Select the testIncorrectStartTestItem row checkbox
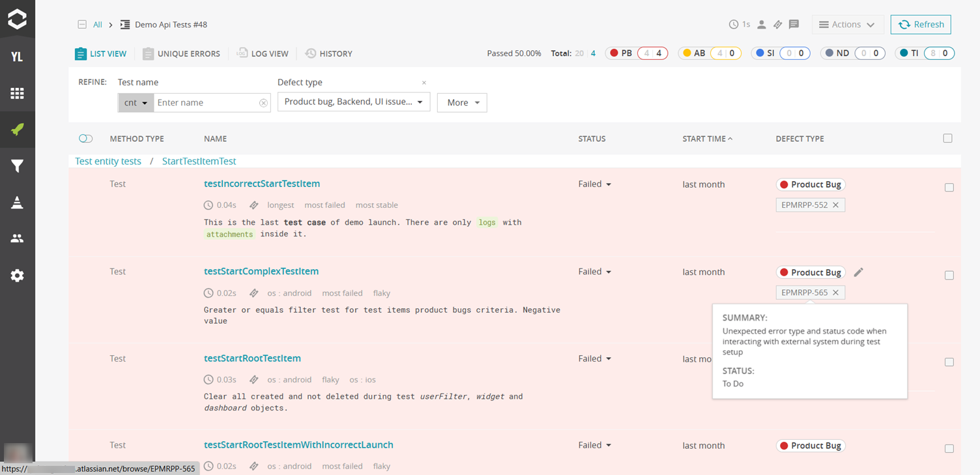This screenshot has height=475, width=980. coord(949,188)
